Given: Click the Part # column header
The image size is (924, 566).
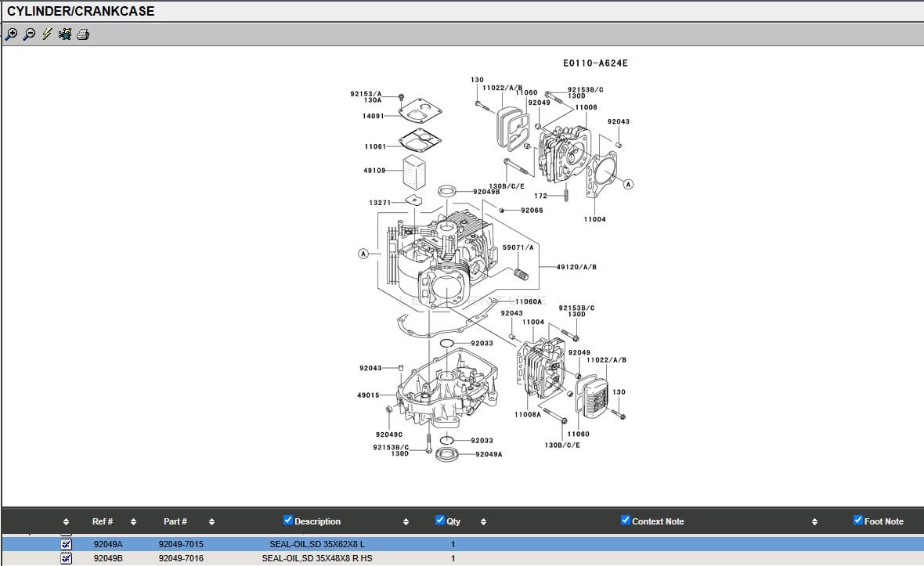Looking at the screenshot, I should [x=175, y=521].
